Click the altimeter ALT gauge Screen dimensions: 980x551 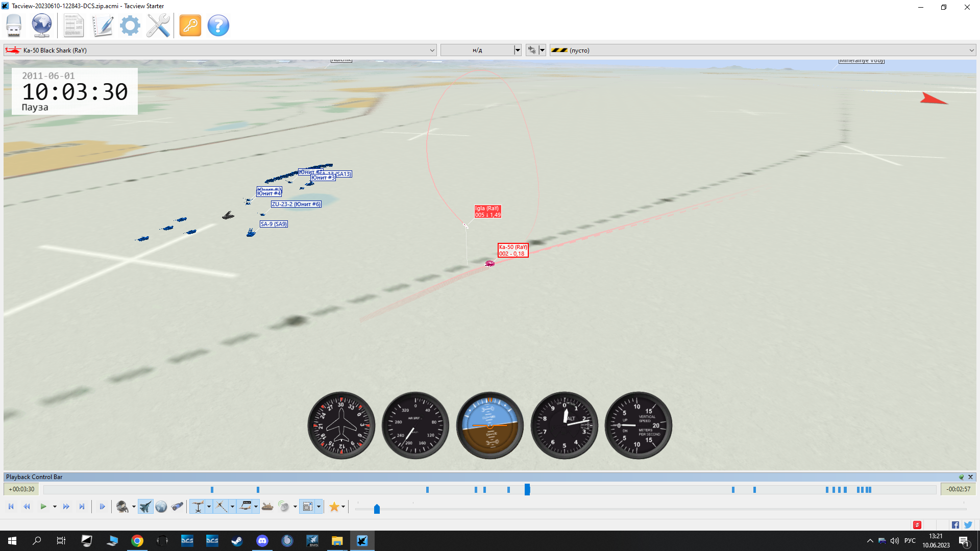[x=565, y=425]
